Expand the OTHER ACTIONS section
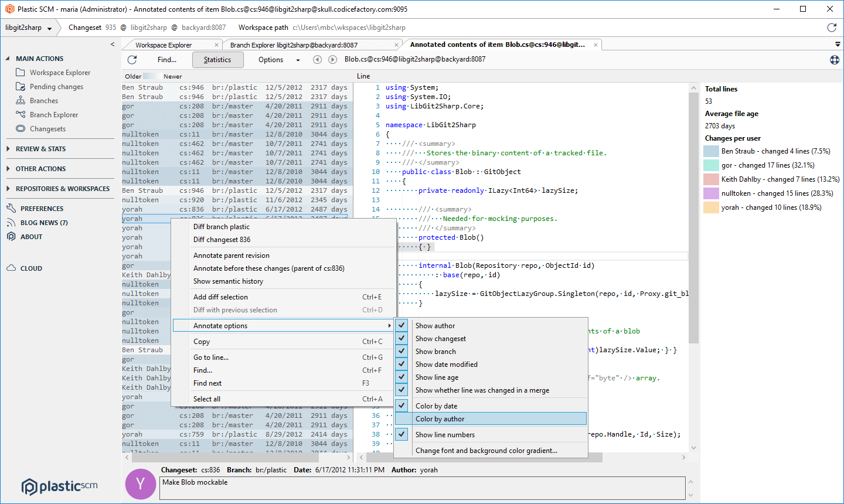 [x=8, y=169]
